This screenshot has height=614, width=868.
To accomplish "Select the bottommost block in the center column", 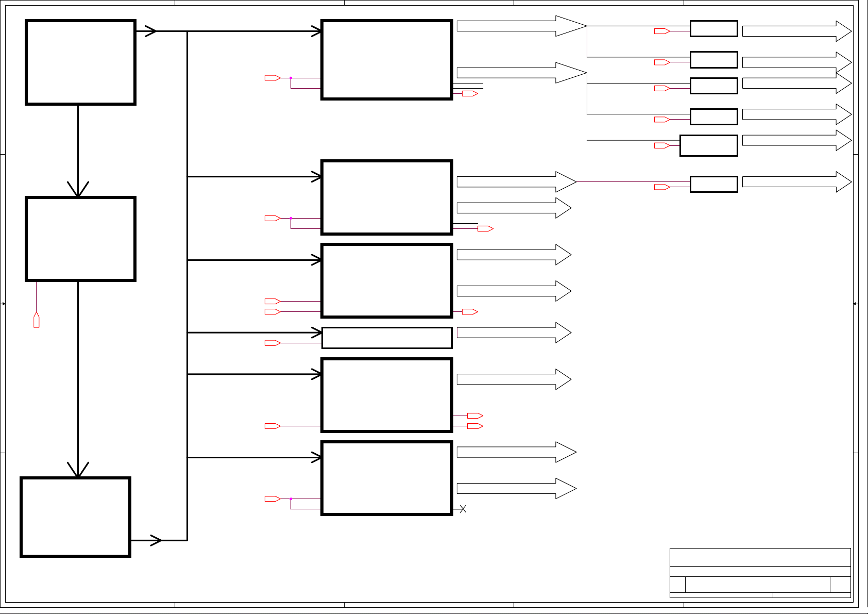I will pos(387,478).
